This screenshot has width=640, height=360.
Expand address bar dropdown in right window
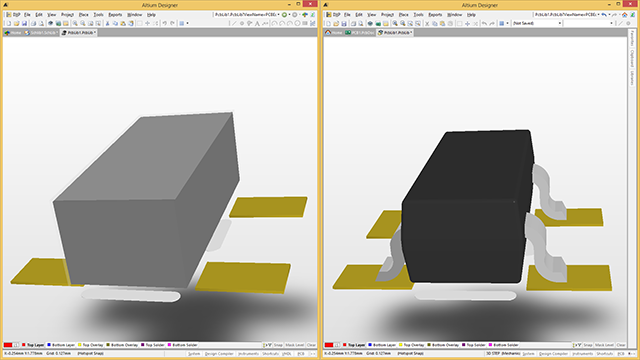(599, 15)
